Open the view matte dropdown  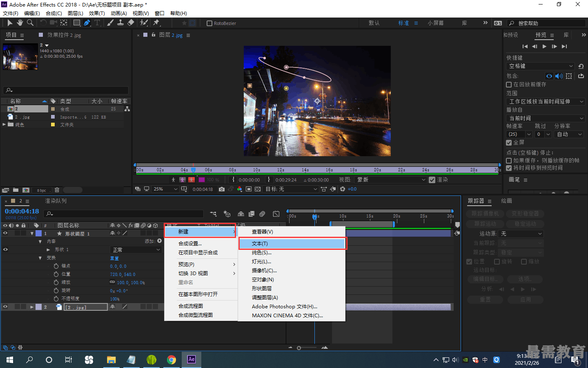[391, 180]
